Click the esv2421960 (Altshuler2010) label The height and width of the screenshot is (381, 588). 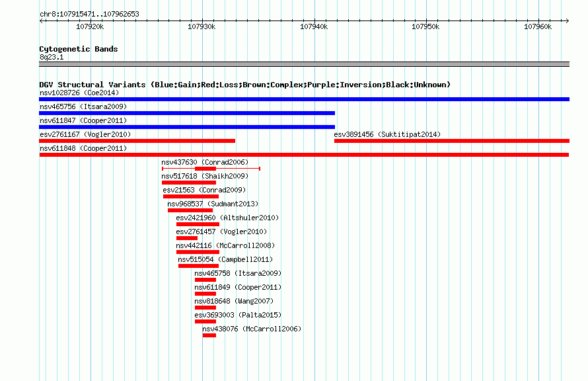(227, 218)
